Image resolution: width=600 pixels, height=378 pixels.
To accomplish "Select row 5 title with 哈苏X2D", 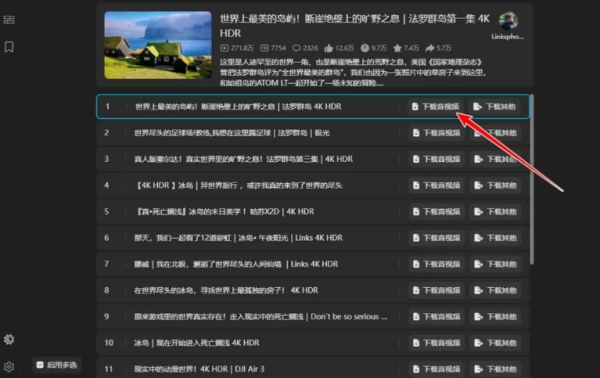I will (225, 212).
